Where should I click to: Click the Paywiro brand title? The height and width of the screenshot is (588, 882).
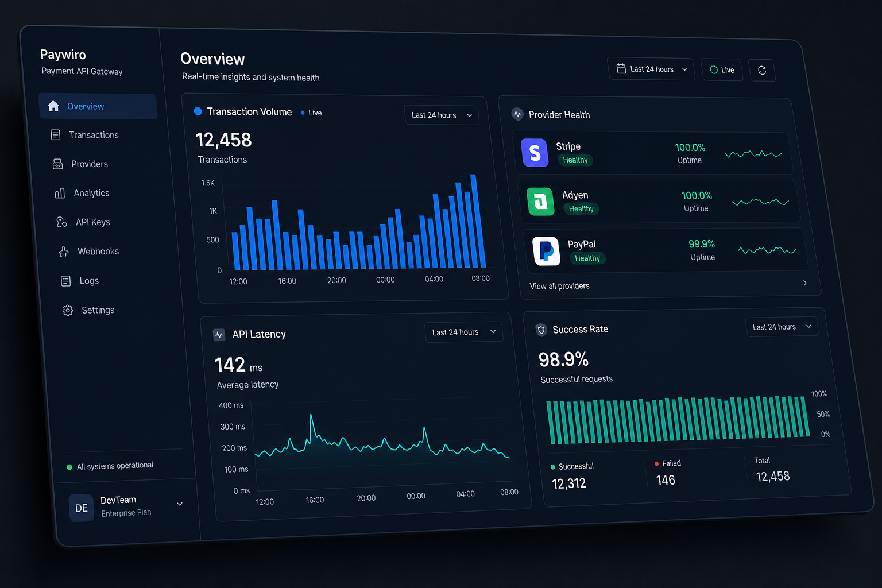[x=63, y=55]
